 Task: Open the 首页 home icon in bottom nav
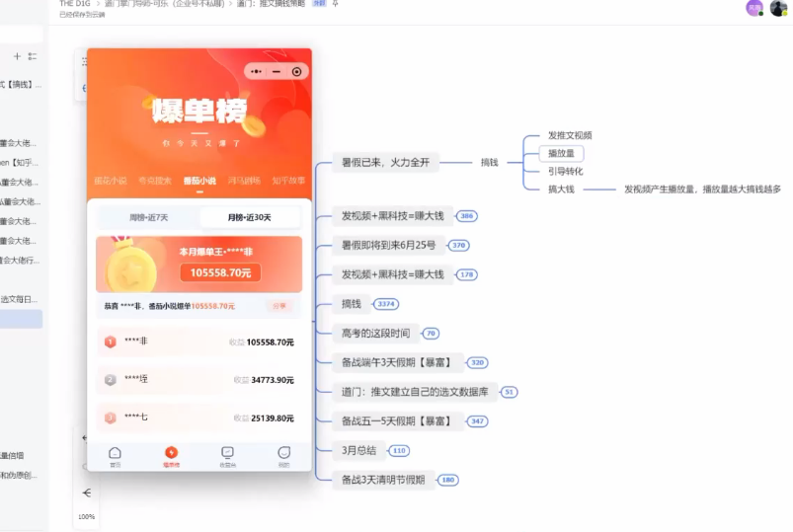point(116,454)
